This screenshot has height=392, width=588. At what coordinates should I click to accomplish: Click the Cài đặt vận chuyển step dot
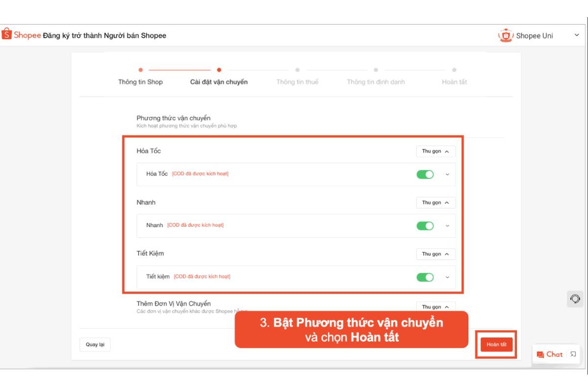(x=219, y=70)
